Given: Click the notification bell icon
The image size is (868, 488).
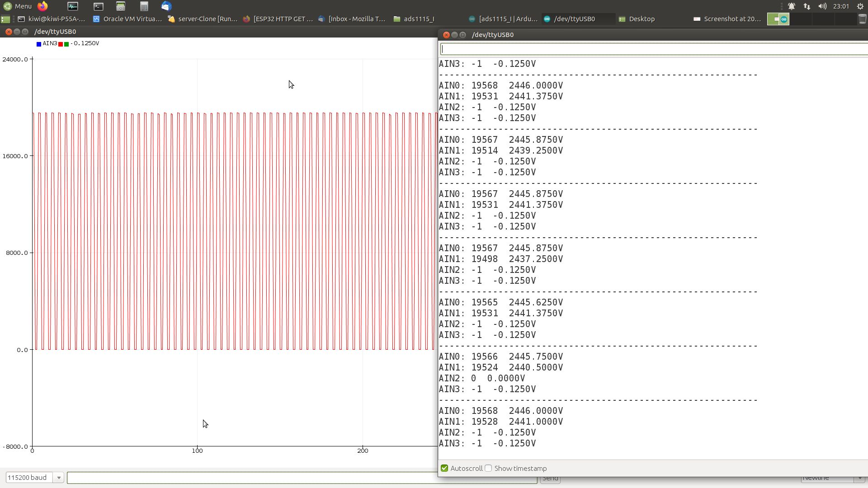Looking at the screenshot, I should 792,6.
